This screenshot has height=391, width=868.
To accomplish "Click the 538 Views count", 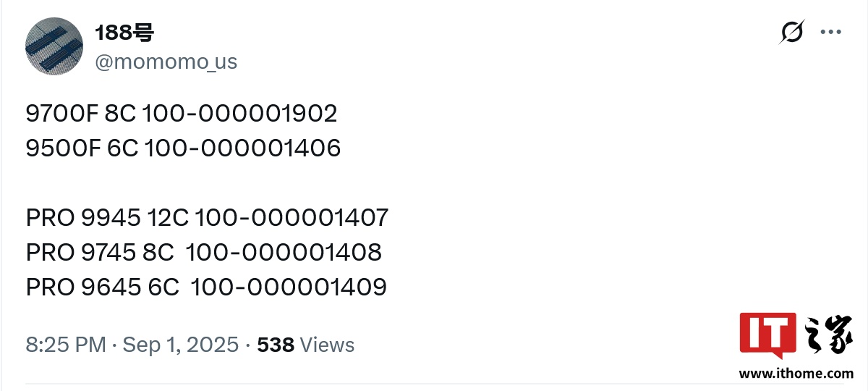I will [x=306, y=345].
